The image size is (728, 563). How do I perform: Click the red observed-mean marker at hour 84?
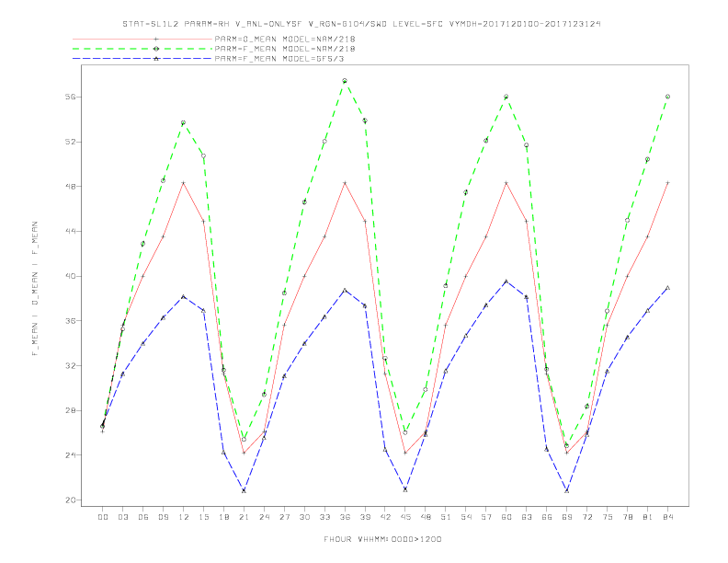pos(667,183)
